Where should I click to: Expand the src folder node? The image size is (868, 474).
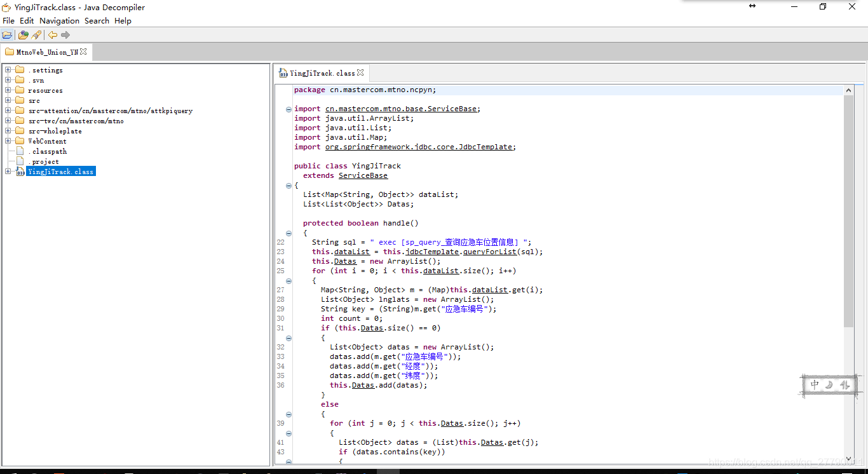(8, 100)
